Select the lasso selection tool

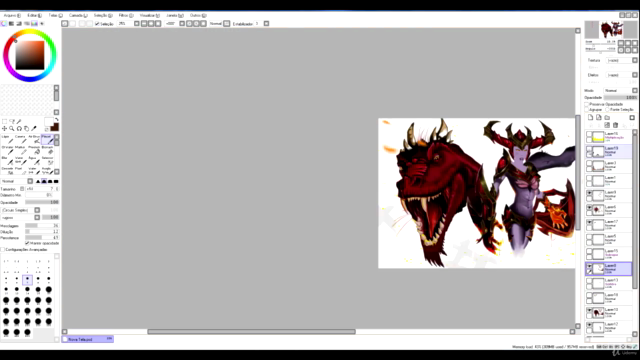pyautogui.click(x=12, y=122)
